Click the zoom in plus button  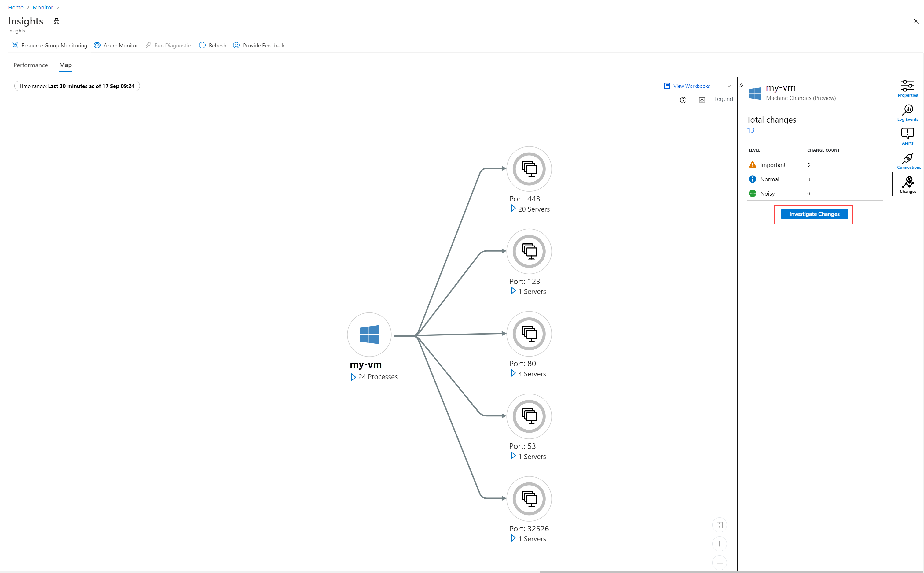point(719,544)
